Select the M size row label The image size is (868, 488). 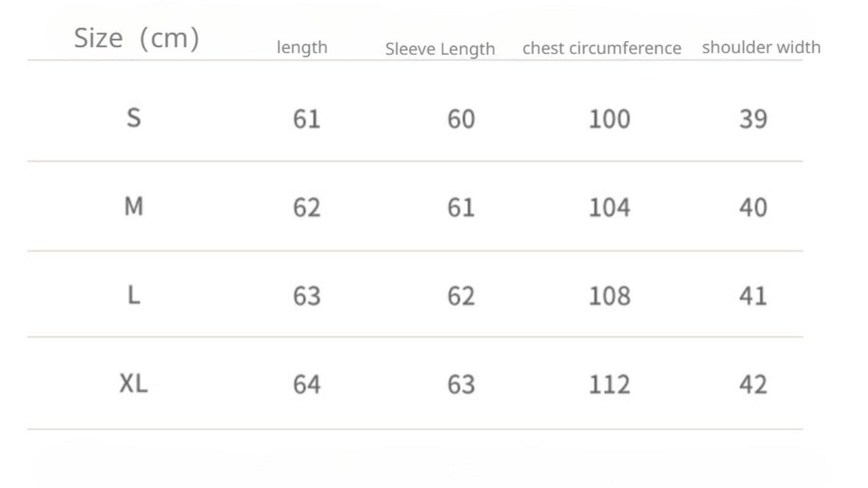pyautogui.click(x=134, y=207)
